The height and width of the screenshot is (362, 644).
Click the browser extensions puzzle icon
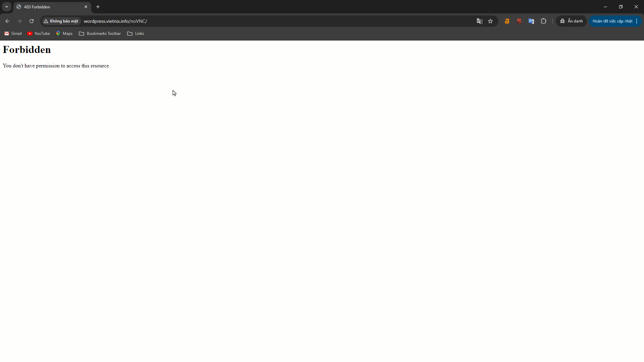[544, 21]
